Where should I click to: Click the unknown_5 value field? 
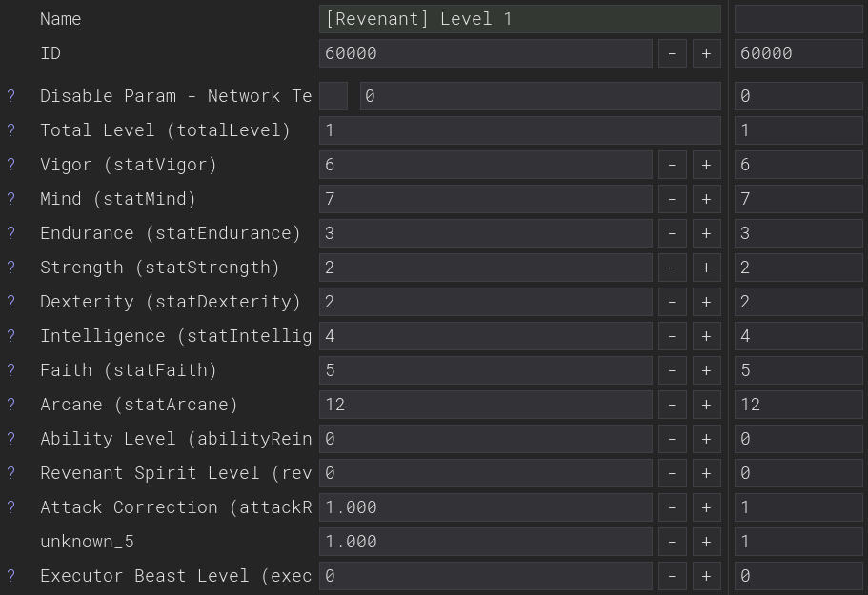[486, 542]
